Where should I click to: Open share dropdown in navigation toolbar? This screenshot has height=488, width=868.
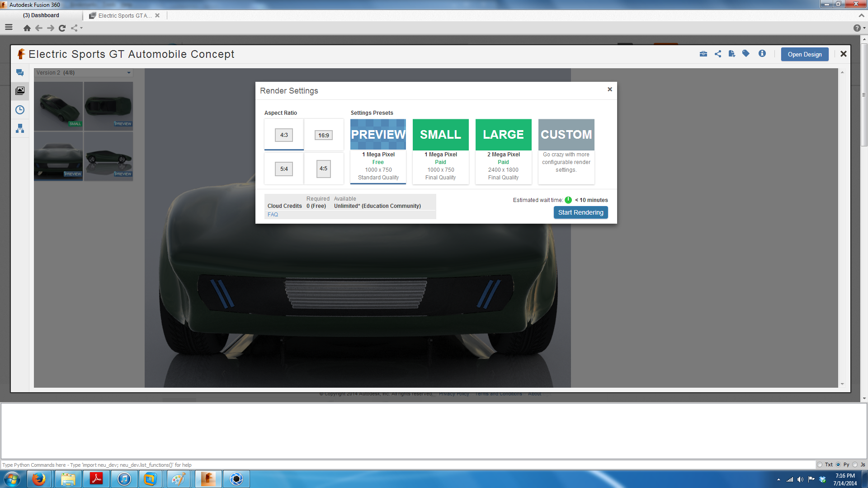tap(76, 28)
